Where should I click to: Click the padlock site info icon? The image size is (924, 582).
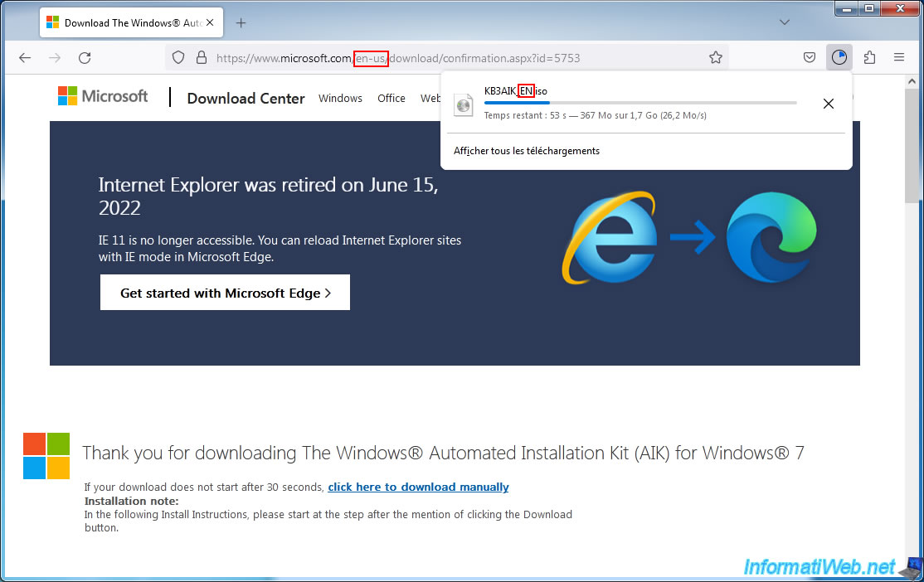[201, 58]
